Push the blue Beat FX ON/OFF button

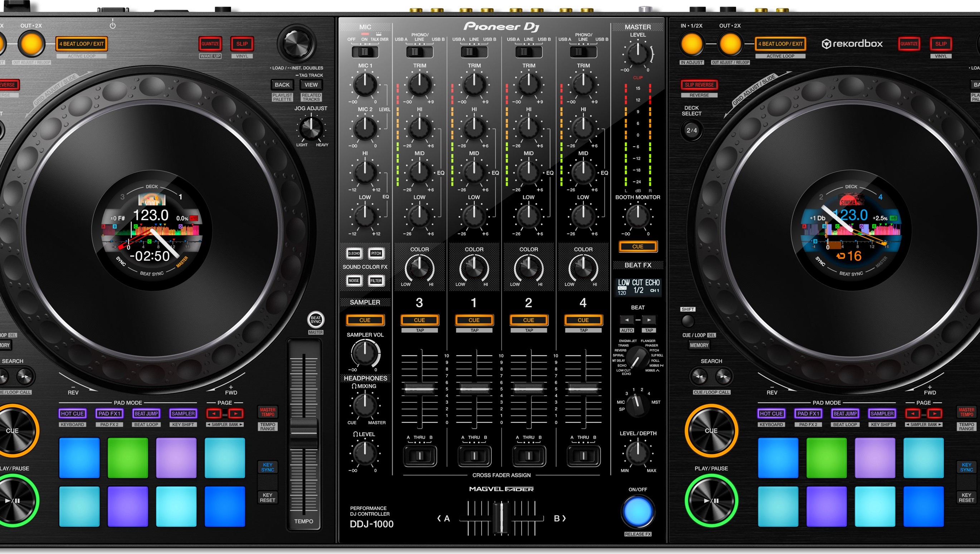[x=638, y=511]
